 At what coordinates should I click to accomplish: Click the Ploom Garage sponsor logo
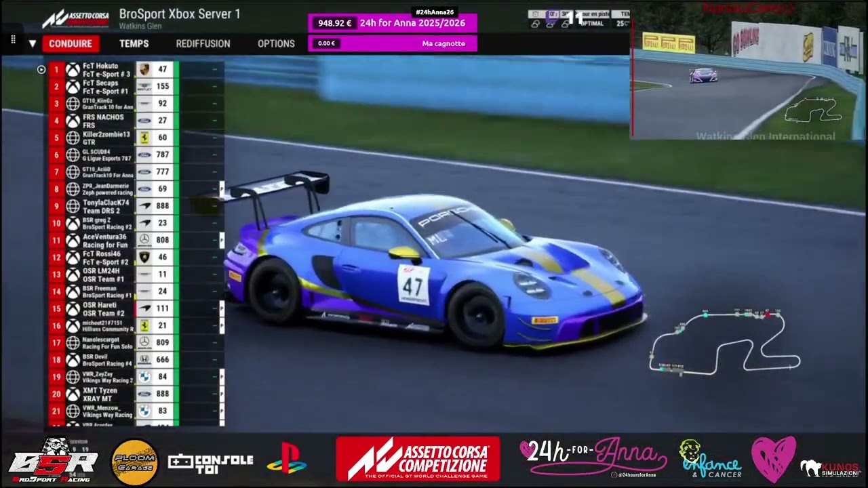tap(134, 462)
